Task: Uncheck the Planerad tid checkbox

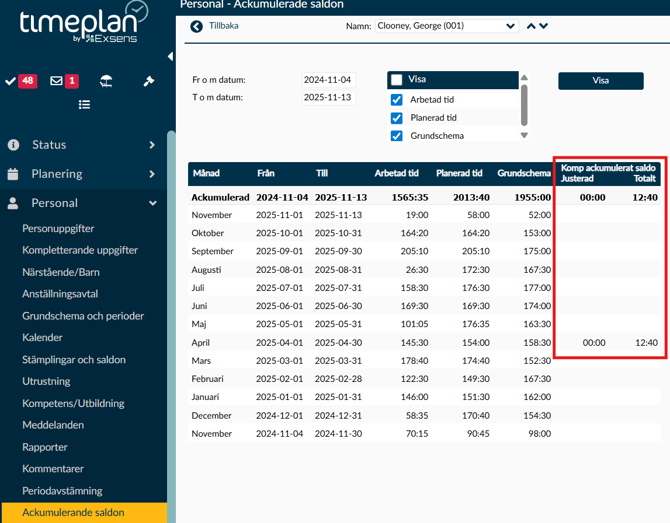Action: point(397,118)
